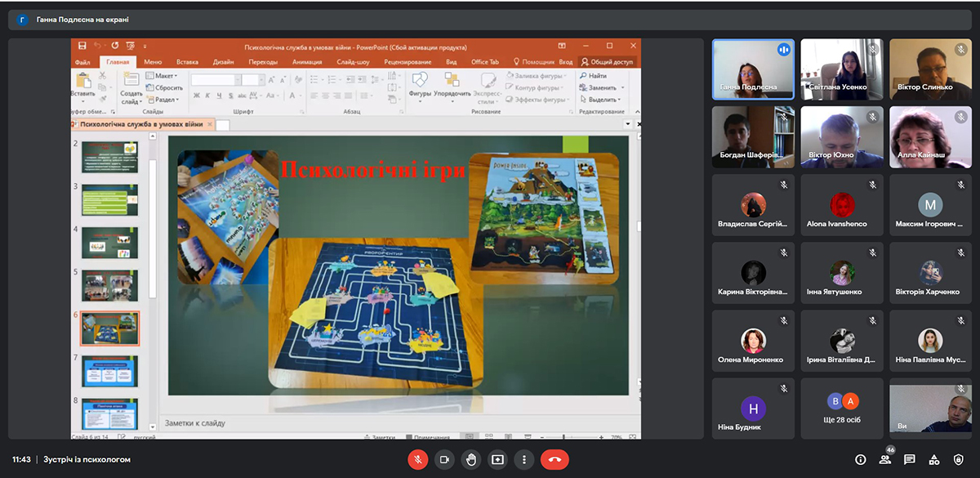This screenshot has width=980, height=478.
Task: Toggle strikethrough formatting in Шрифт group
Action: tap(243, 96)
